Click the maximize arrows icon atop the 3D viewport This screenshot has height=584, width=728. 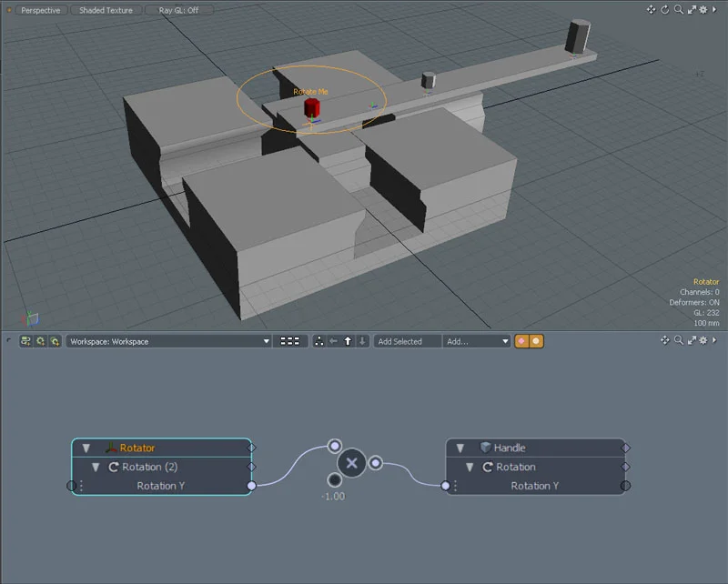pyautogui.click(x=692, y=9)
